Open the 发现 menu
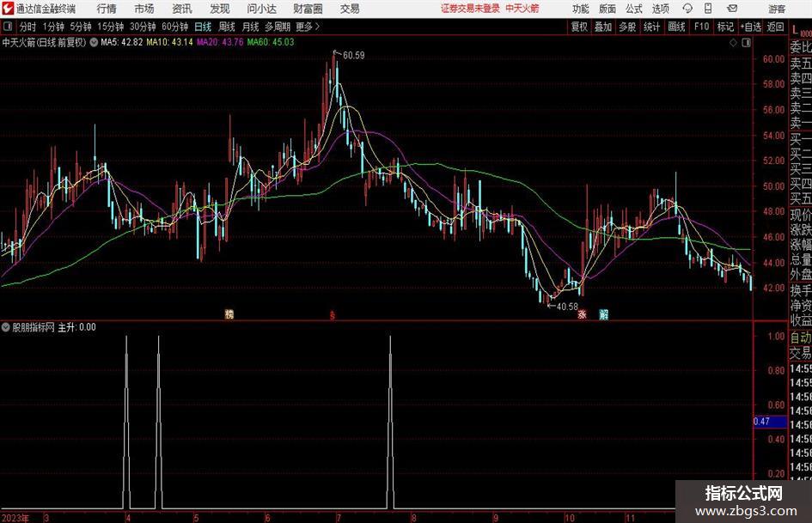This screenshot has height=523, width=812. click(x=220, y=9)
